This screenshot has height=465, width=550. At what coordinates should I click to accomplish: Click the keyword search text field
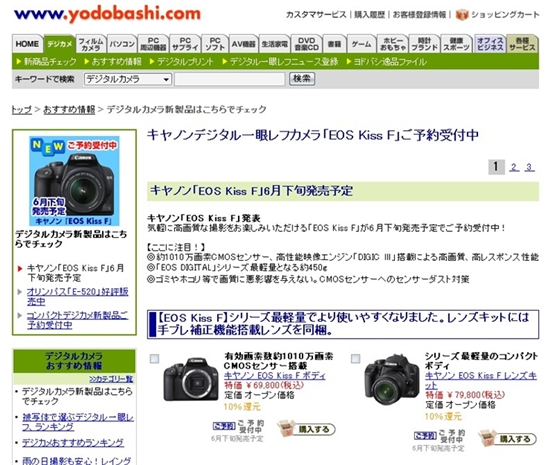click(230, 79)
